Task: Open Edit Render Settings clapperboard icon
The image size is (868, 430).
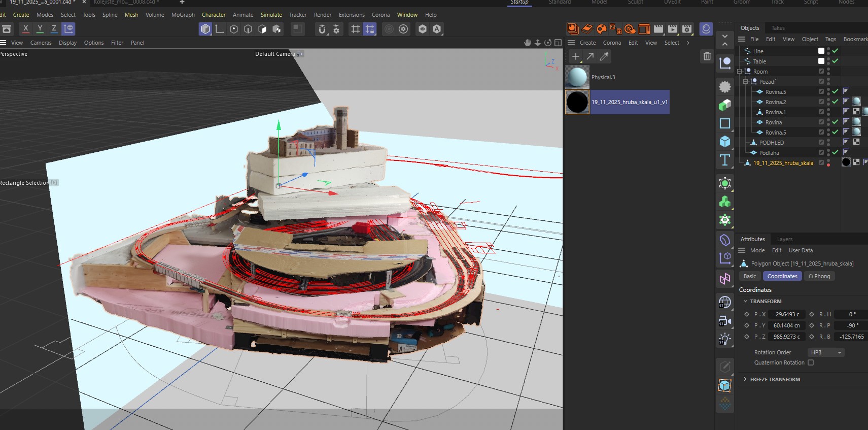Action: pyautogui.click(x=687, y=29)
